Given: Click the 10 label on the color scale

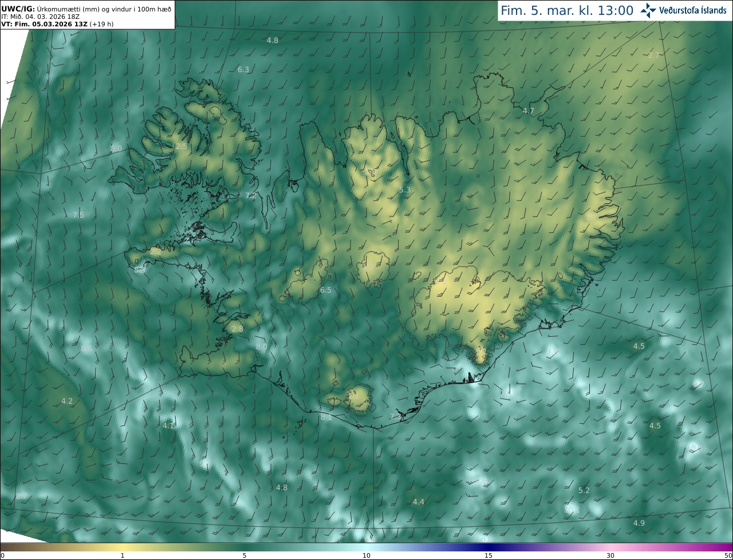Looking at the screenshot, I should [366, 555].
